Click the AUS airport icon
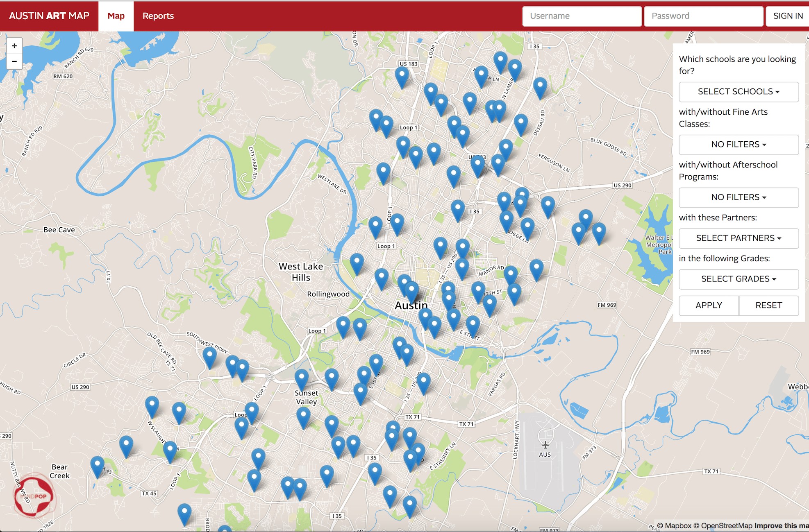The height and width of the screenshot is (532, 809). pos(545,445)
